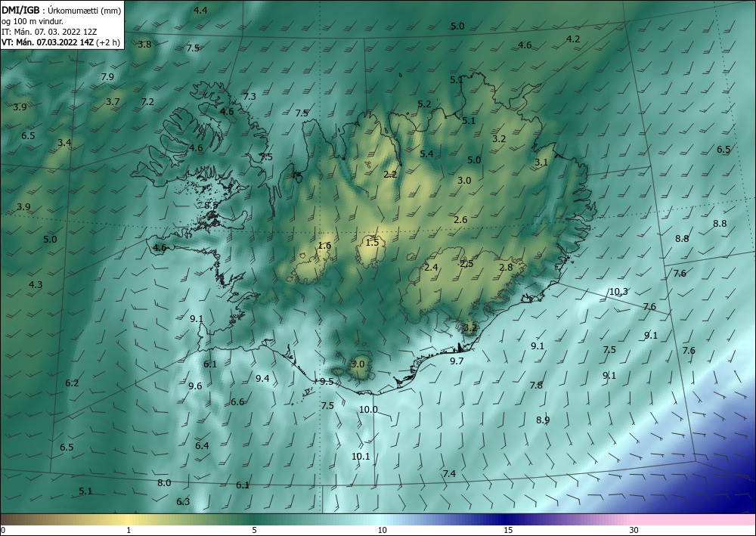This screenshot has width=756, height=536.
Task: Click the 7.3 value on the map
Action: click(x=249, y=97)
